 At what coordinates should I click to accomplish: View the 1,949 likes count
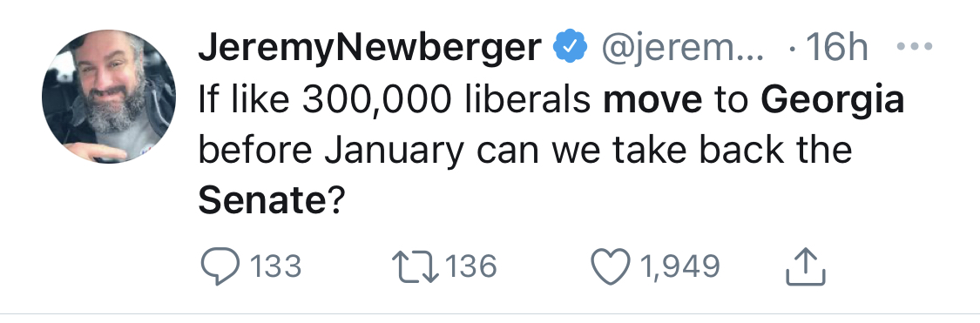click(x=679, y=266)
